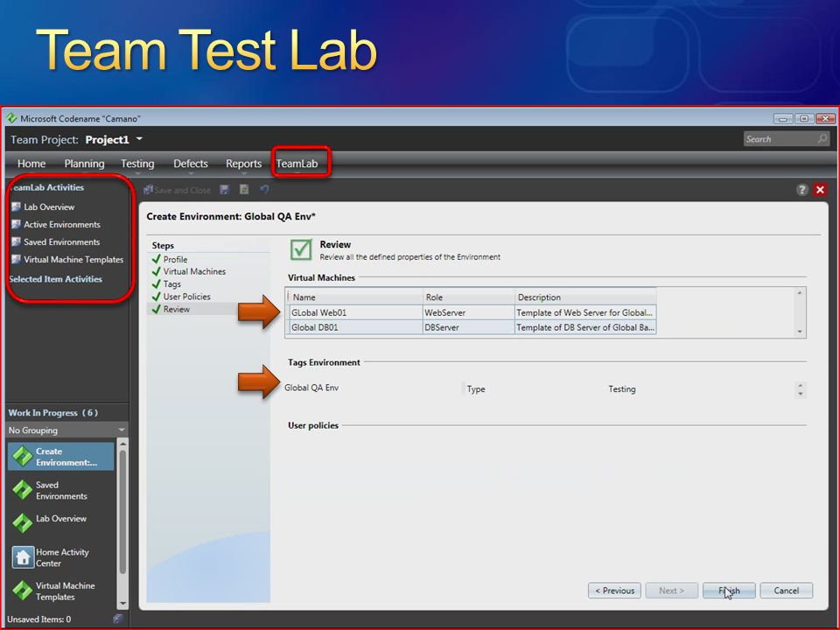Screen dimensions: 840x630
Task: Click the Saved Environments sidebar icon
Action: [16, 242]
